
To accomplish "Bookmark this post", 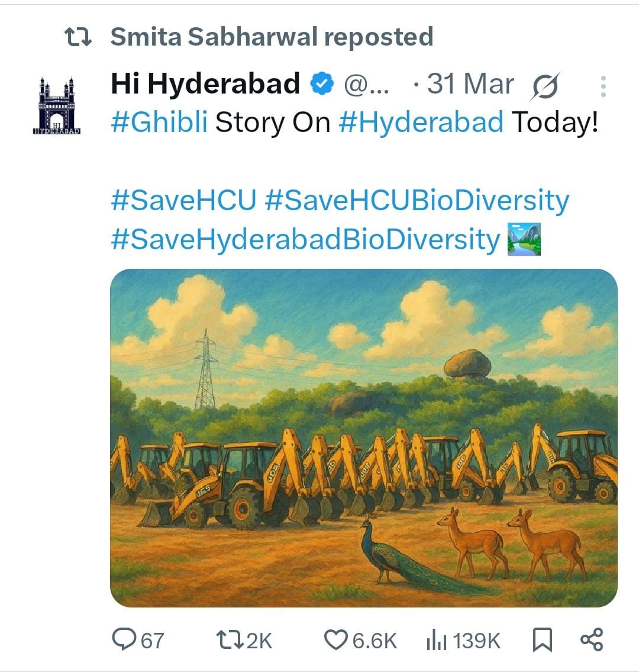I will point(542,640).
